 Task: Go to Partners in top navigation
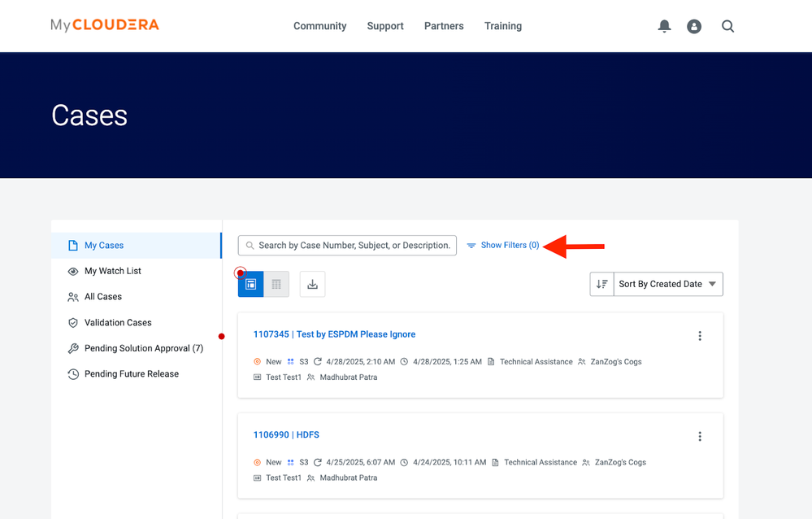coord(444,26)
